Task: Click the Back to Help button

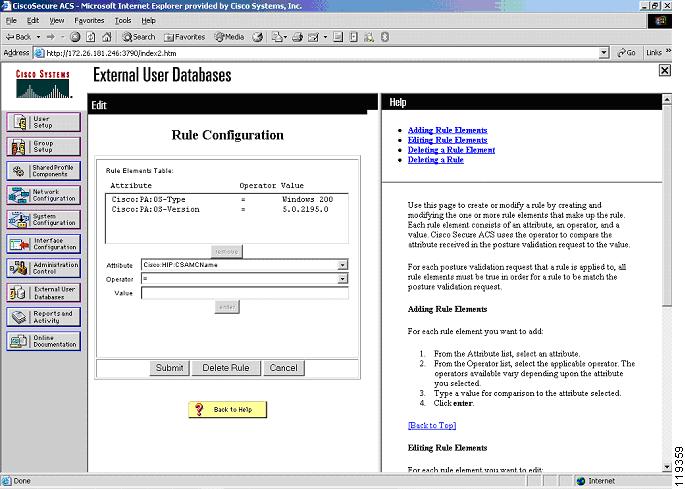Action: pos(228,409)
